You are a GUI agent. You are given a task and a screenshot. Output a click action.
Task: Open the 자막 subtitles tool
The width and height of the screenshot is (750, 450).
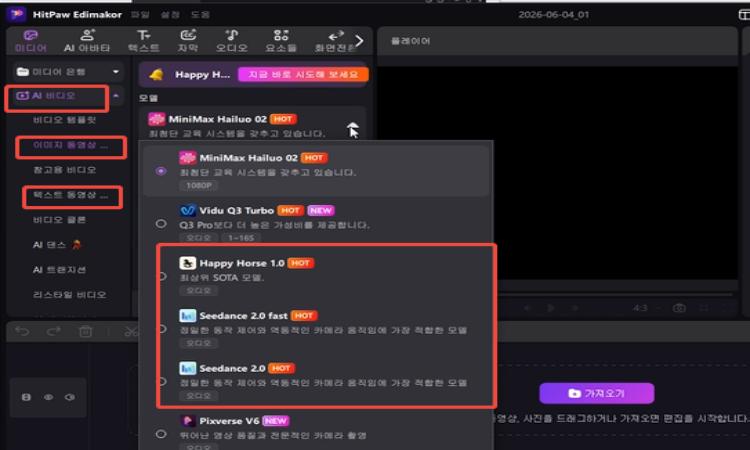pos(188,41)
